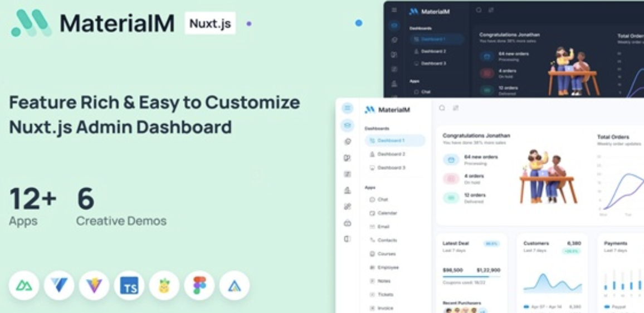Click the TypeScript TS logo icon
Screen dimensions: 644x313
click(x=129, y=286)
